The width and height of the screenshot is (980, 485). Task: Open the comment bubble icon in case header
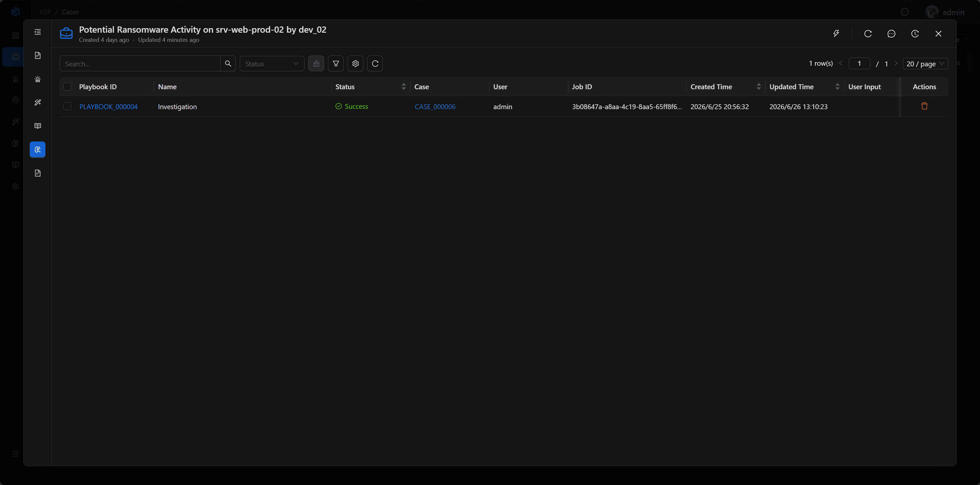[x=891, y=34]
